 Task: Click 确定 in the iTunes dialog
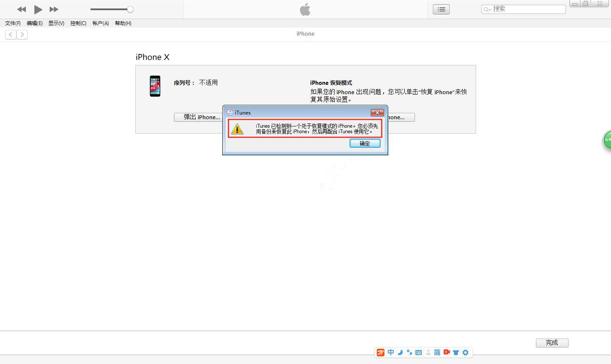pos(365,143)
